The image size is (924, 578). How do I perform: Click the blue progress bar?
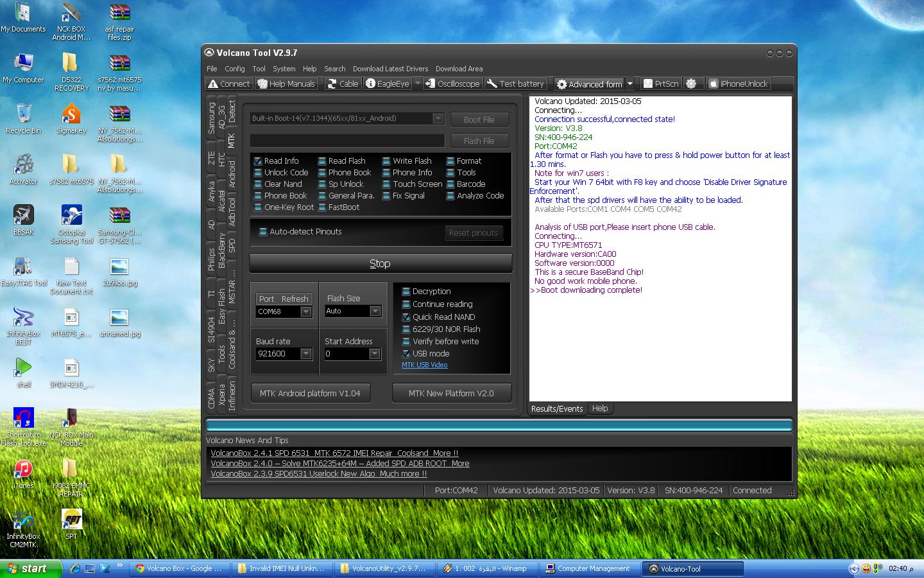pyautogui.click(x=499, y=425)
